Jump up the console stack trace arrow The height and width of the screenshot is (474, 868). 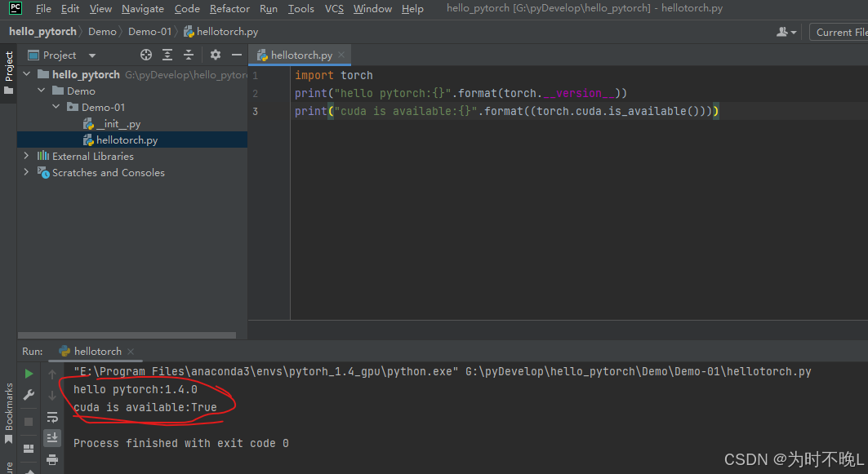[x=52, y=373]
